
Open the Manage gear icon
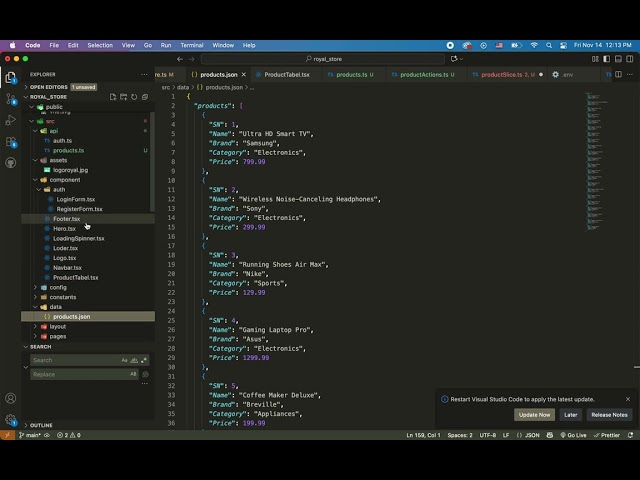[11, 419]
